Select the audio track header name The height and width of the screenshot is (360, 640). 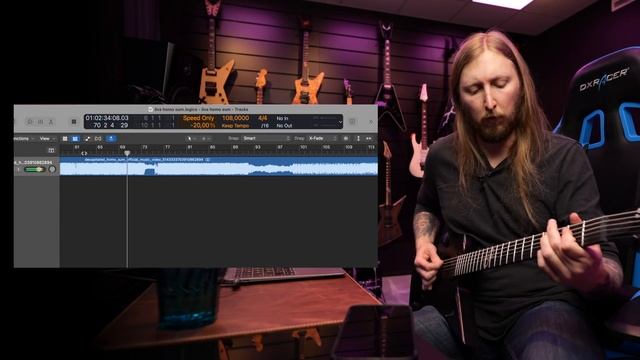(x=34, y=162)
